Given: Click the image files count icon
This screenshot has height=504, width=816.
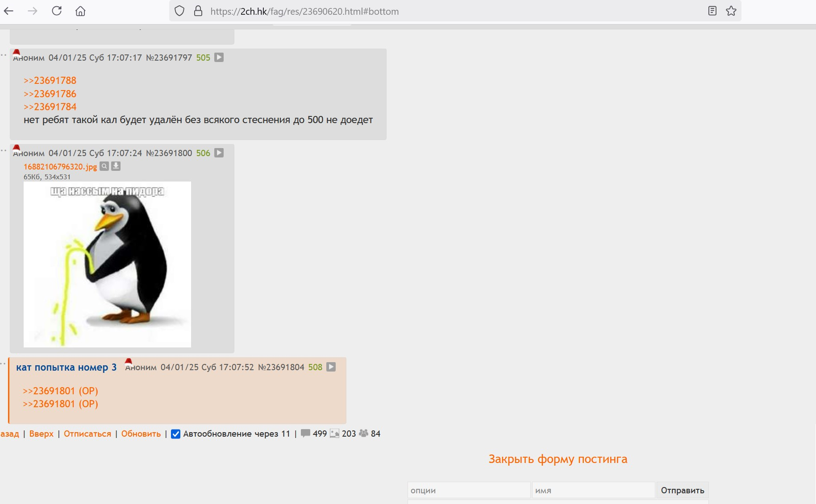Looking at the screenshot, I should click(x=335, y=434).
